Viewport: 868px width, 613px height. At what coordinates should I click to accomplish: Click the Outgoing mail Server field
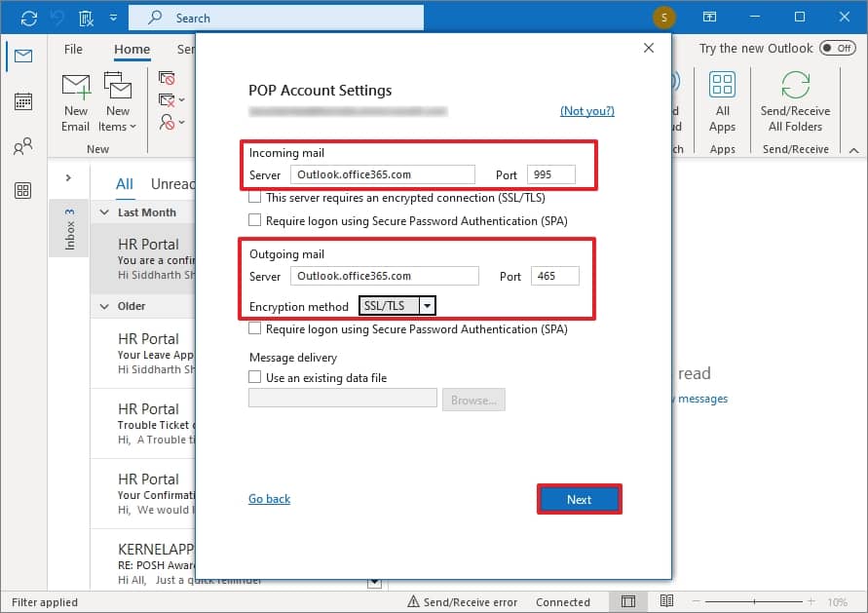385,276
